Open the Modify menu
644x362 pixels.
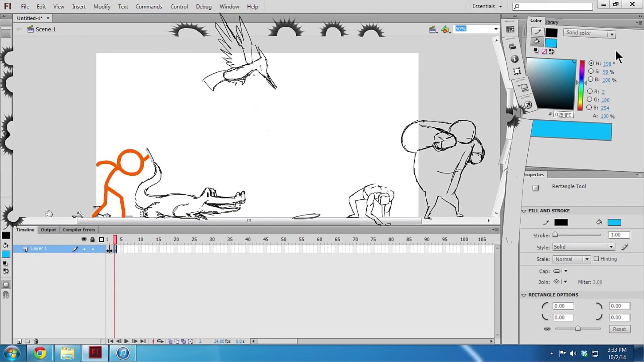coord(102,6)
